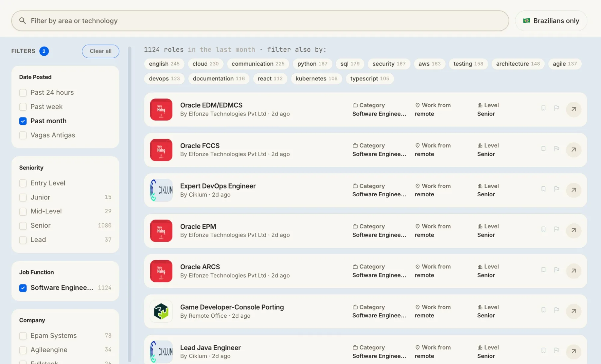This screenshot has height=364, width=601.
Task: Open the Oracle EDM/EDMCS job title
Action: click(x=211, y=105)
